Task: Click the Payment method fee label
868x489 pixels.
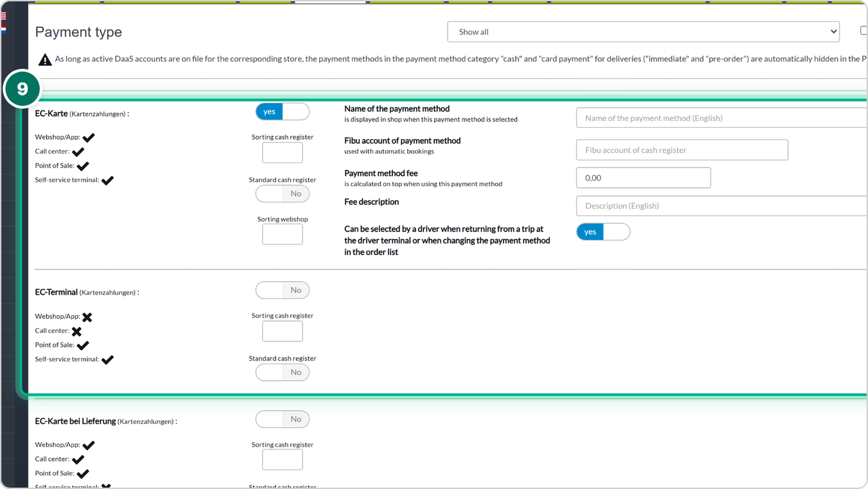Action: pos(381,173)
